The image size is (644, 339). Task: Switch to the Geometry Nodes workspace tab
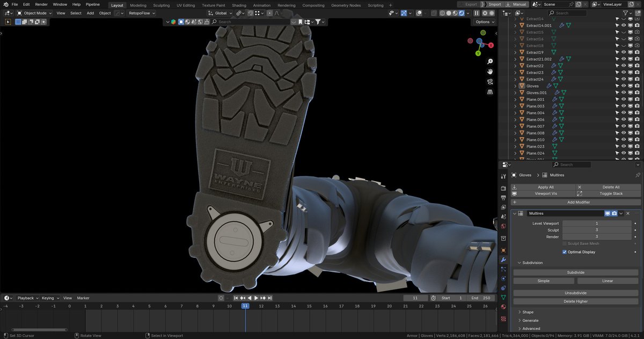(346, 5)
